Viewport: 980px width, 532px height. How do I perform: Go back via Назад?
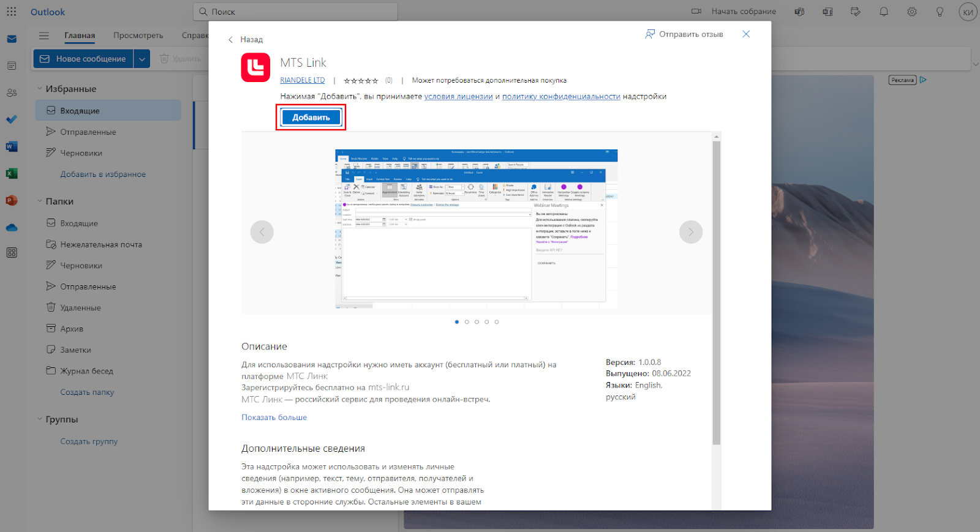(x=245, y=39)
